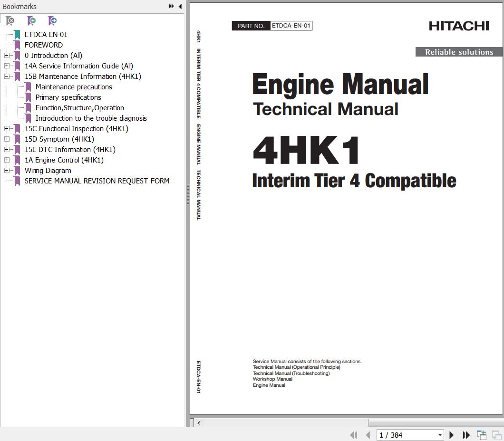Image resolution: width=504 pixels, height=441 pixels.
Task: Click the PART NO. ETDCA-EN-01 box
Action: [x=272, y=26]
